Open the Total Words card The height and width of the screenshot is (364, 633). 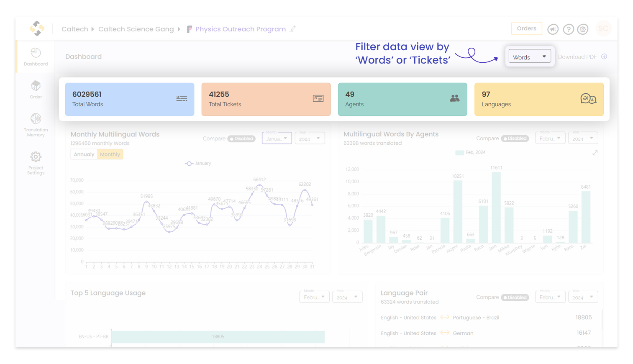pyautogui.click(x=130, y=99)
